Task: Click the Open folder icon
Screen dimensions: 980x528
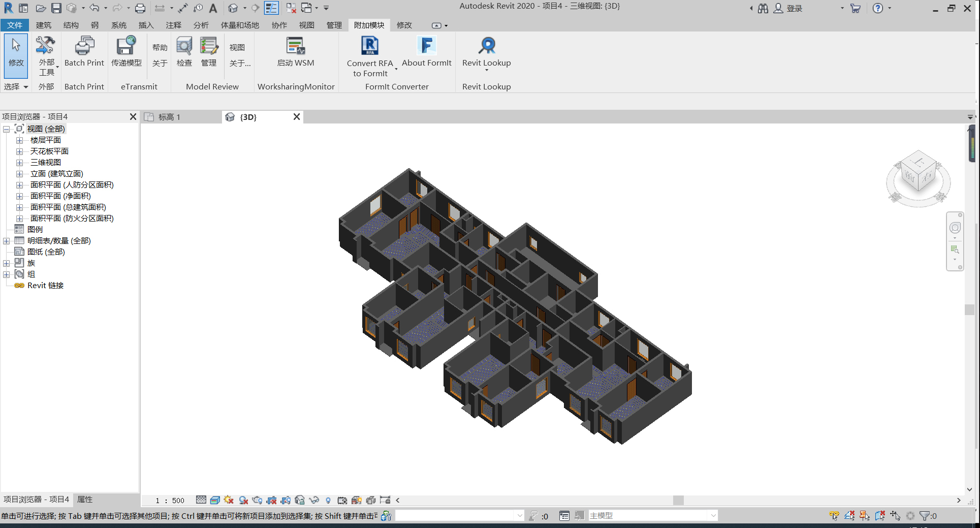Action: 41,8
